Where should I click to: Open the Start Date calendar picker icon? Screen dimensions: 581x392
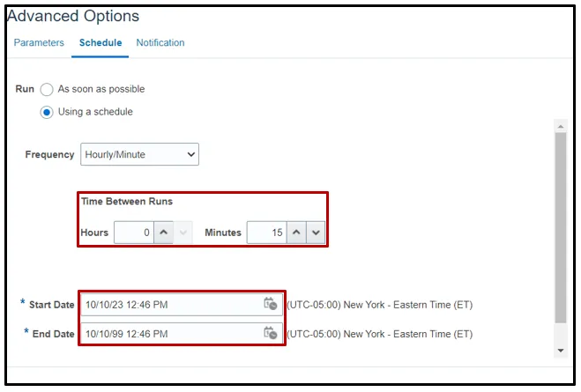(x=271, y=305)
